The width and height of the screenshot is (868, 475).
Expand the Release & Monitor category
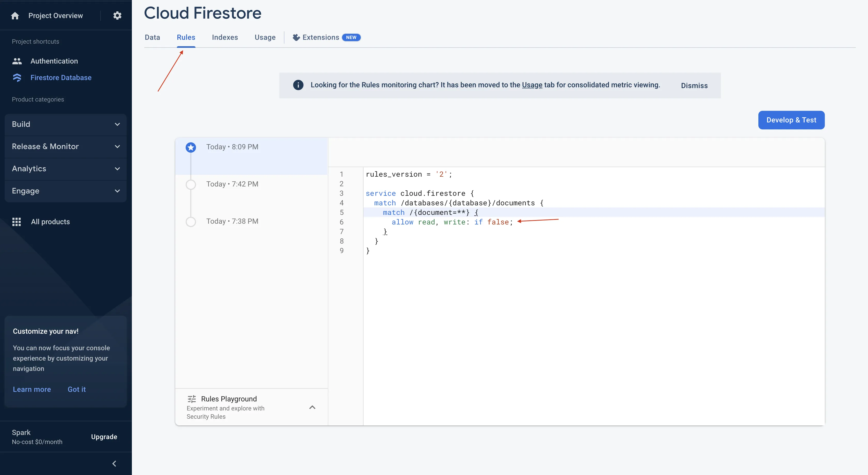[x=66, y=146]
